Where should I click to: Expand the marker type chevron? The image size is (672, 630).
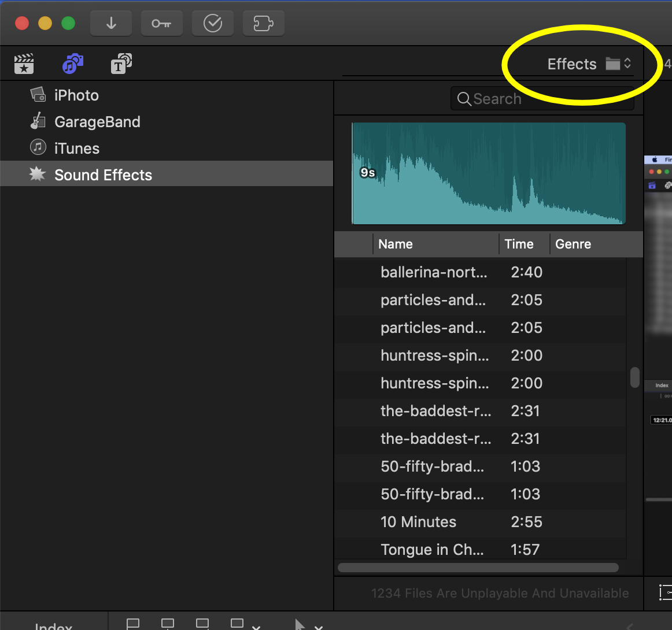tap(255, 627)
